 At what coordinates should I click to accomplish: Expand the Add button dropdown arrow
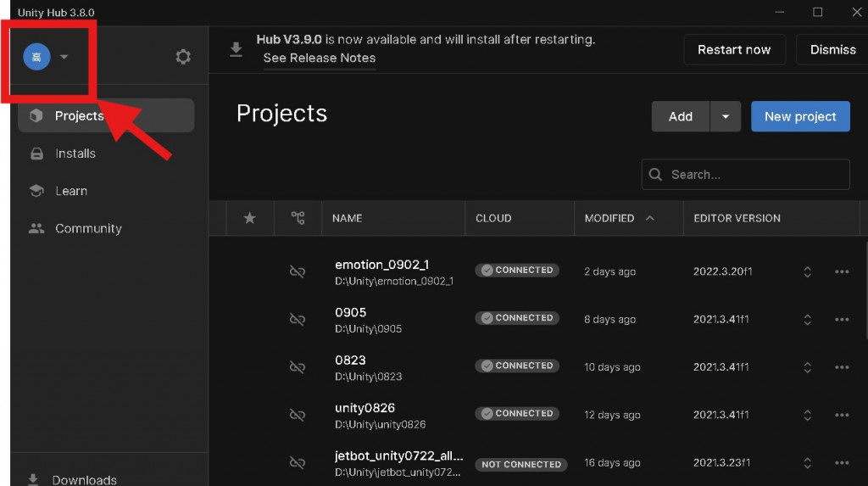[x=726, y=116]
